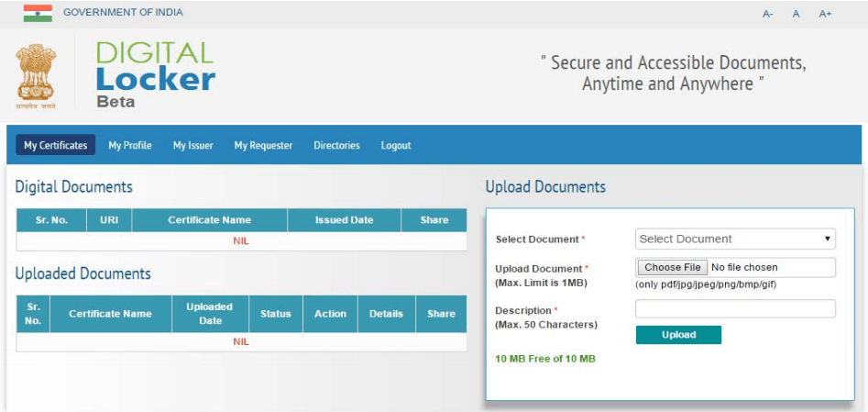Click the Government of India text link
This screenshot has width=868, height=412.
[x=123, y=12]
